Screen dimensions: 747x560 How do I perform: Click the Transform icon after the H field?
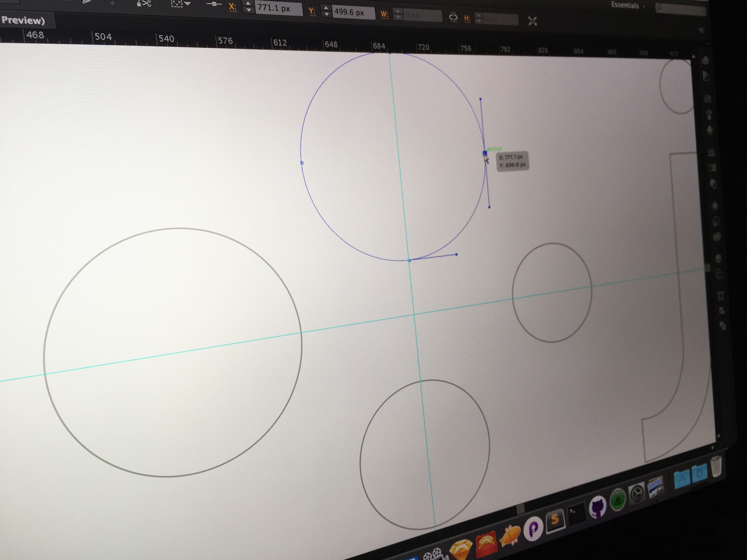(x=533, y=21)
